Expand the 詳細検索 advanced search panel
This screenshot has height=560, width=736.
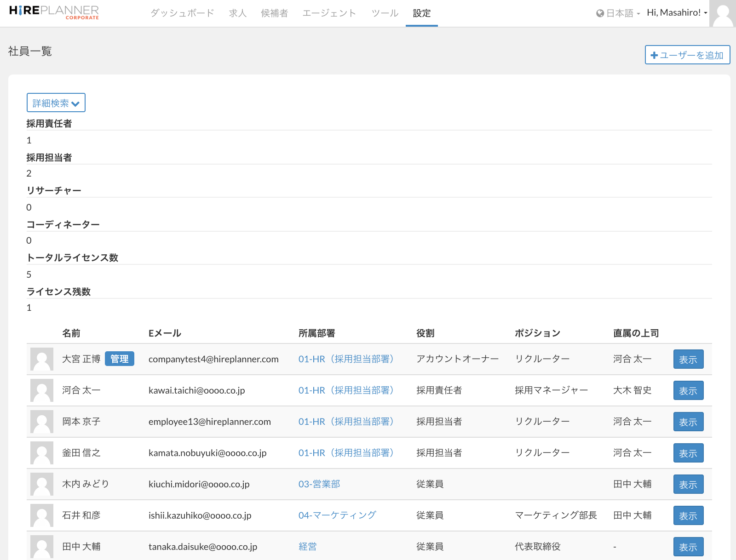(56, 103)
